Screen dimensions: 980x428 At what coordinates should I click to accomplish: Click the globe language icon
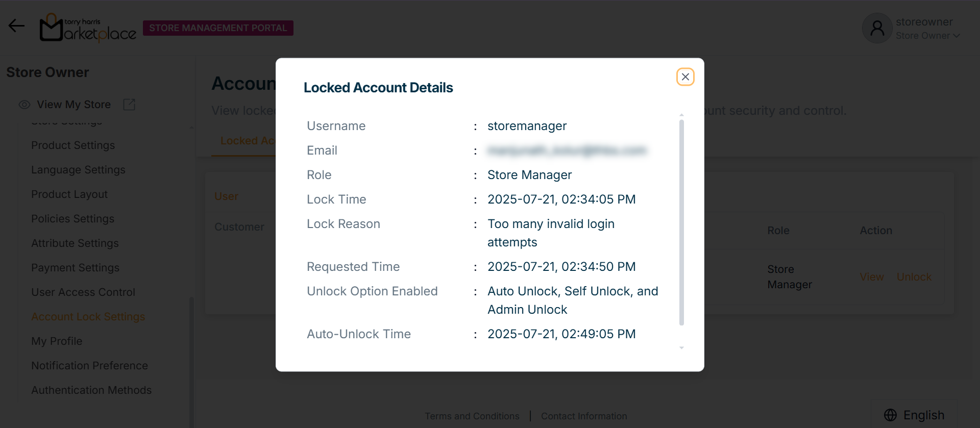(x=890, y=415)
